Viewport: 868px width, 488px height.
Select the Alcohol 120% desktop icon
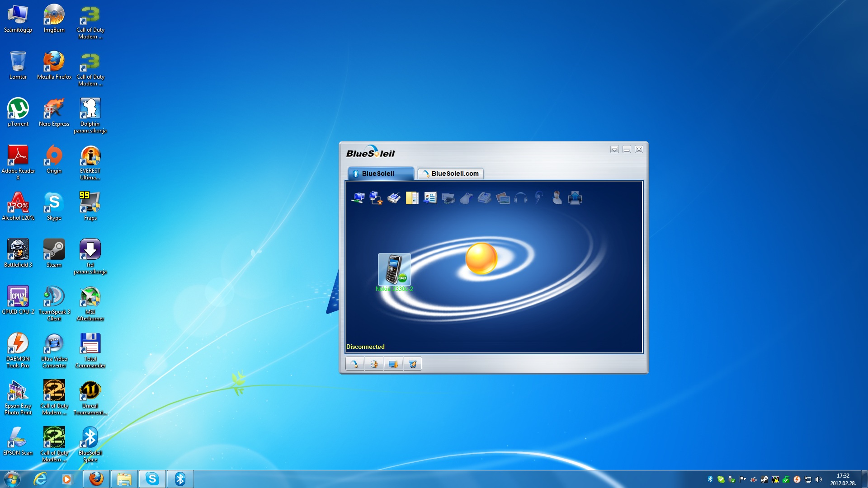(x=18, y=207)
